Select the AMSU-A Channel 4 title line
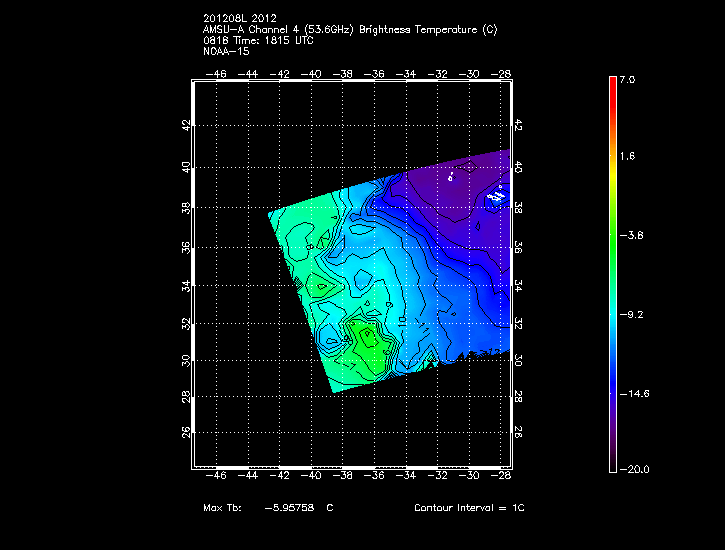The image size is (725, 550). [x=349, y=29]
